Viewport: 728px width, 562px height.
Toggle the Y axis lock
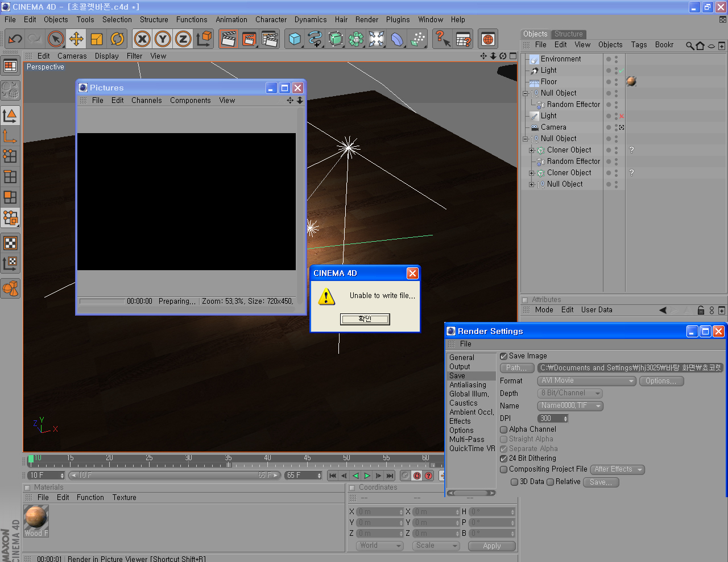point(163,39)
